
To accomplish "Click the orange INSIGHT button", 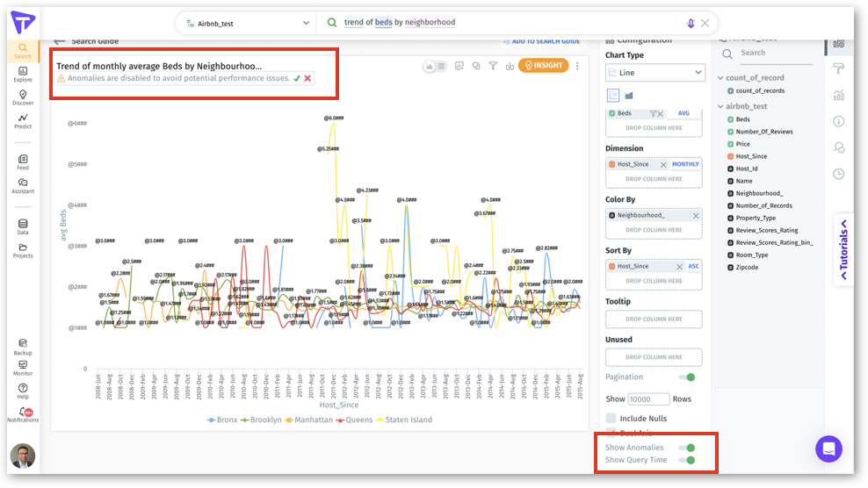I will tap(543, 66).
